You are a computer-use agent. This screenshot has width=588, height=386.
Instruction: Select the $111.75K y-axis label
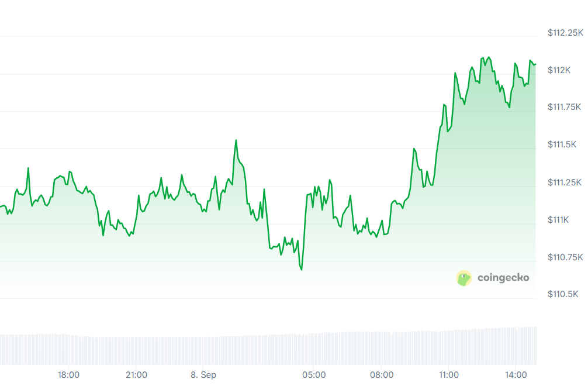click(565, 107)
